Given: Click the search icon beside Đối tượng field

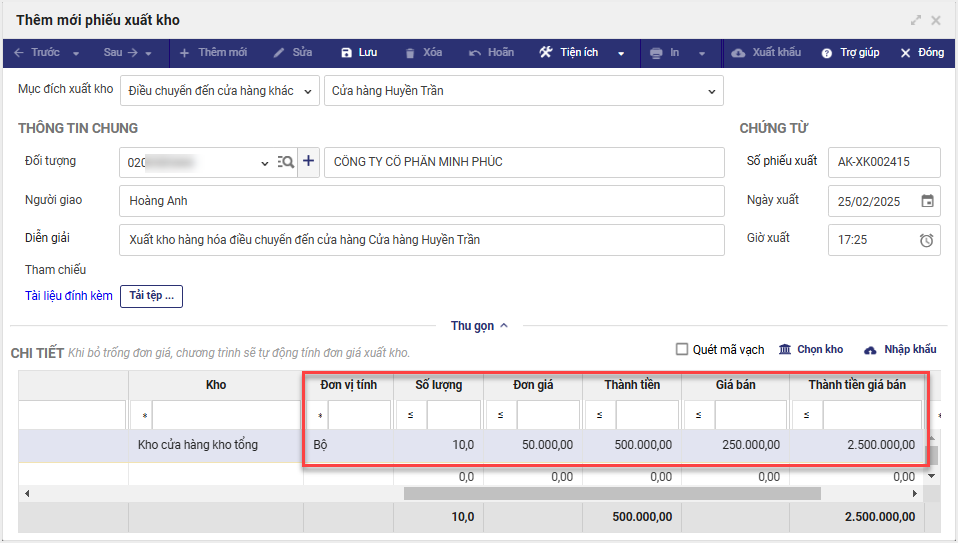Looking at the screenshot, I should [x=286, y=162].
